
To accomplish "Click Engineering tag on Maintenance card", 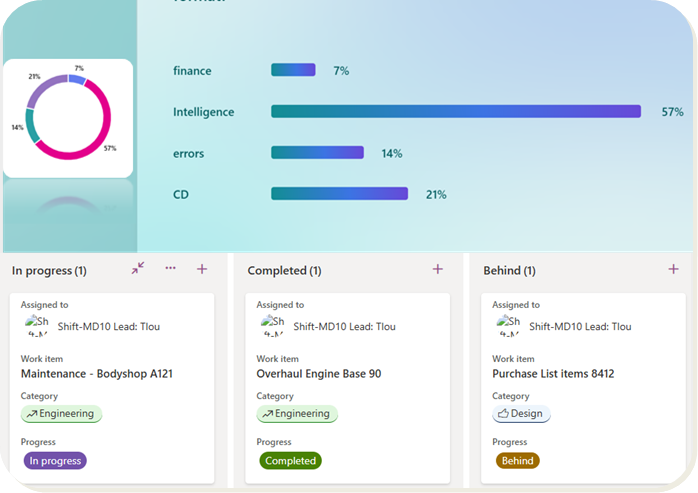I will pos(62,414).
